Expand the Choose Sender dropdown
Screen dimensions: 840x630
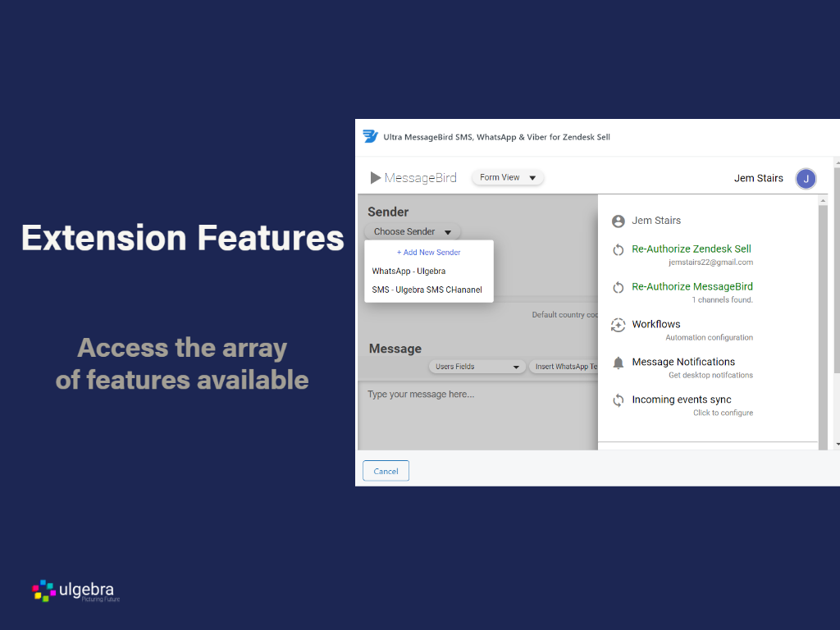[413, 232]
